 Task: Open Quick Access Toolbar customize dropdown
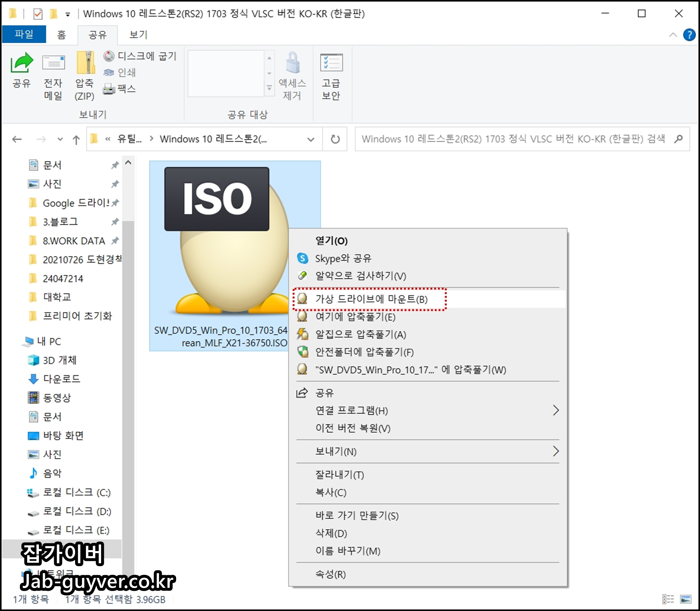pyautogui.click(x=68, y=15)
